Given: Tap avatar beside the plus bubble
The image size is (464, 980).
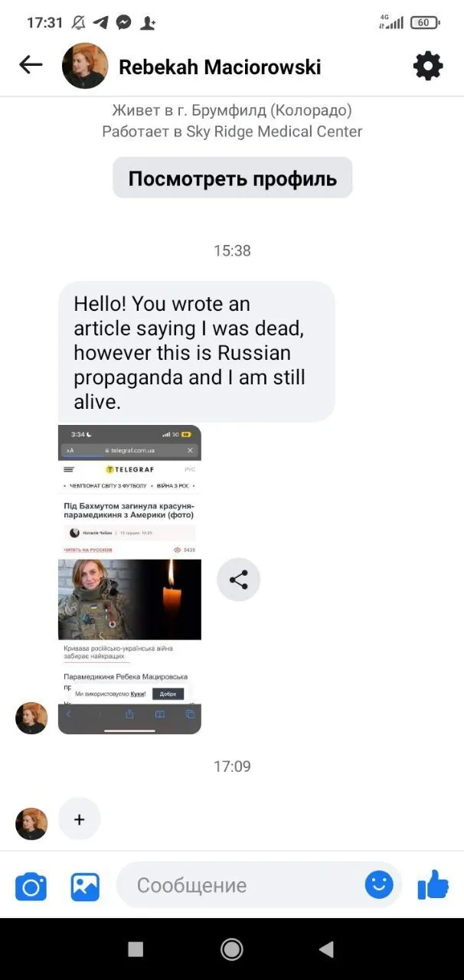Looking at the screenshot, I should 31,824.
